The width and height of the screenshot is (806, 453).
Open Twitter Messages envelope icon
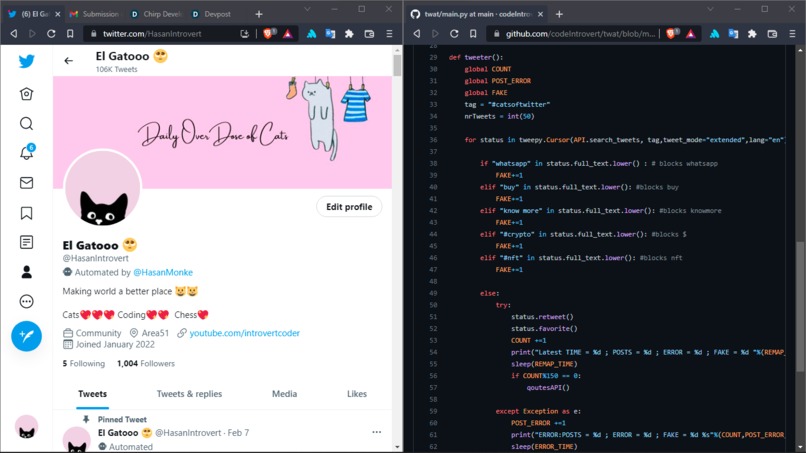pos(27,183)
